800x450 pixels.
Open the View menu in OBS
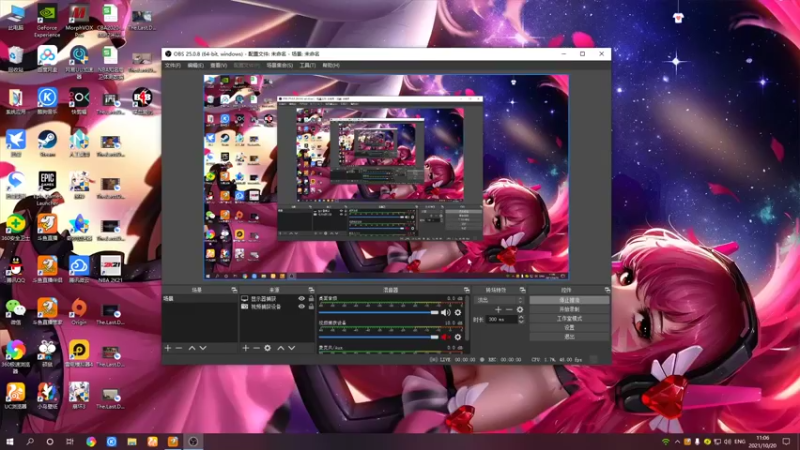[218, 65]
